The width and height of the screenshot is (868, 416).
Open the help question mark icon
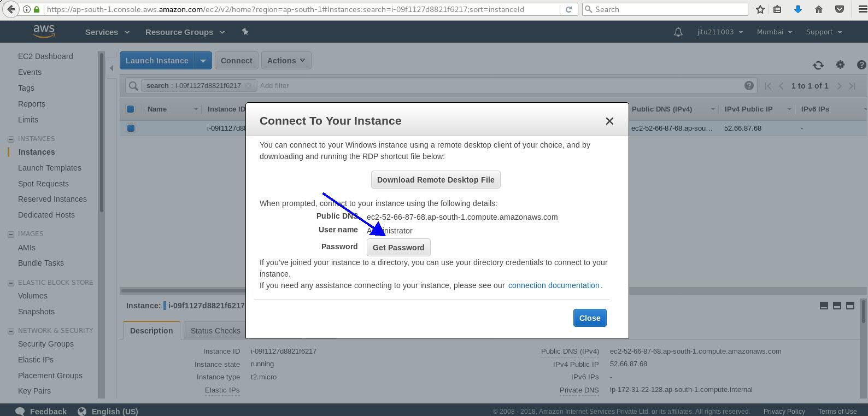pyautogui.click(x=861, y=65)
